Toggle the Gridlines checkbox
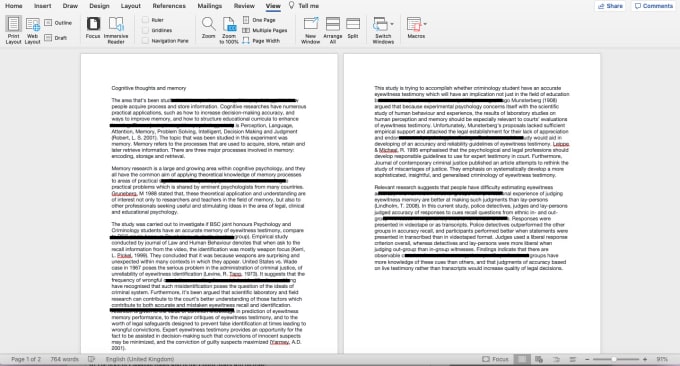This screenshot has width=680, height=366. [x=145, y=30]
